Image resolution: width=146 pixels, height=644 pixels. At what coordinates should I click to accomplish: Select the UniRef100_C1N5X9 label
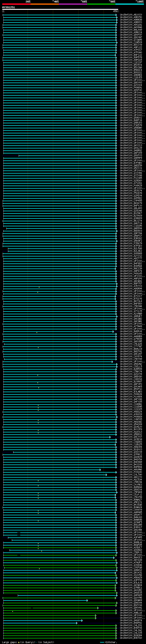(x=131, y=42)
